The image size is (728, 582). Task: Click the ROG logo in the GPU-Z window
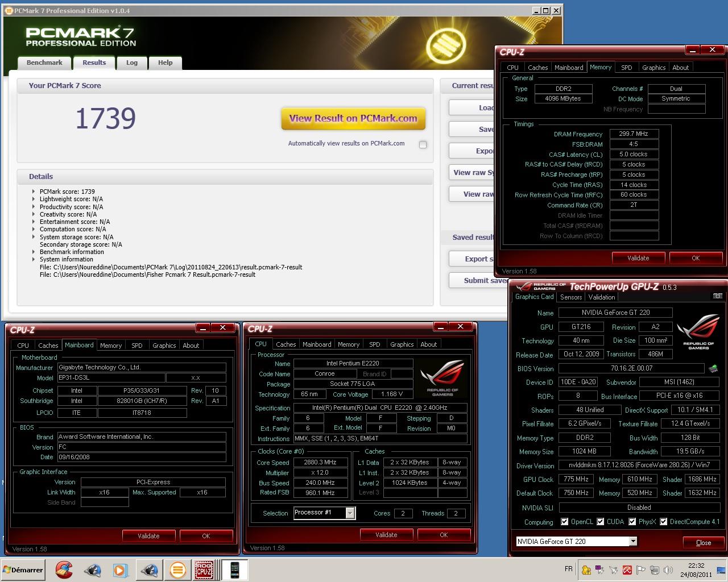click(698, 332)
